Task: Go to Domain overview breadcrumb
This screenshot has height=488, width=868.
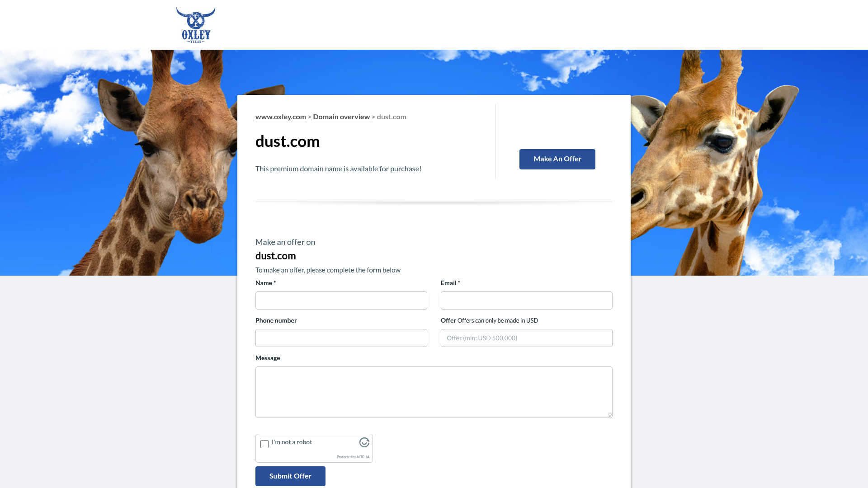Action: (341, 117)
